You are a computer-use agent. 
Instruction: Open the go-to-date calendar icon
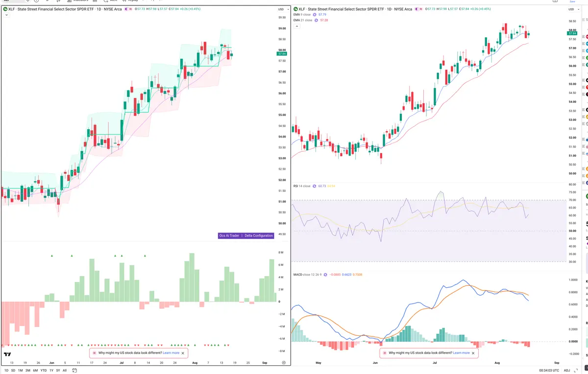click(x=74, y=371)
